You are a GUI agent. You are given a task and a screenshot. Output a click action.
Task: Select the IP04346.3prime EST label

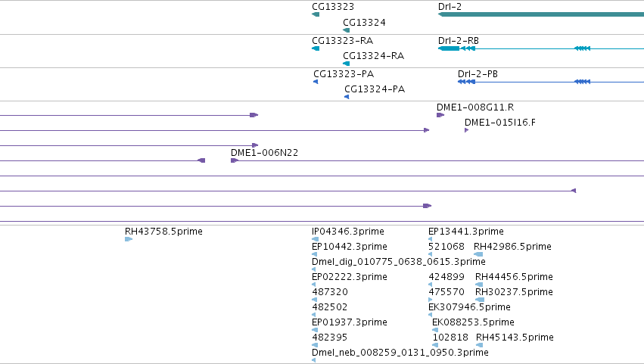[x=348, y=232]
